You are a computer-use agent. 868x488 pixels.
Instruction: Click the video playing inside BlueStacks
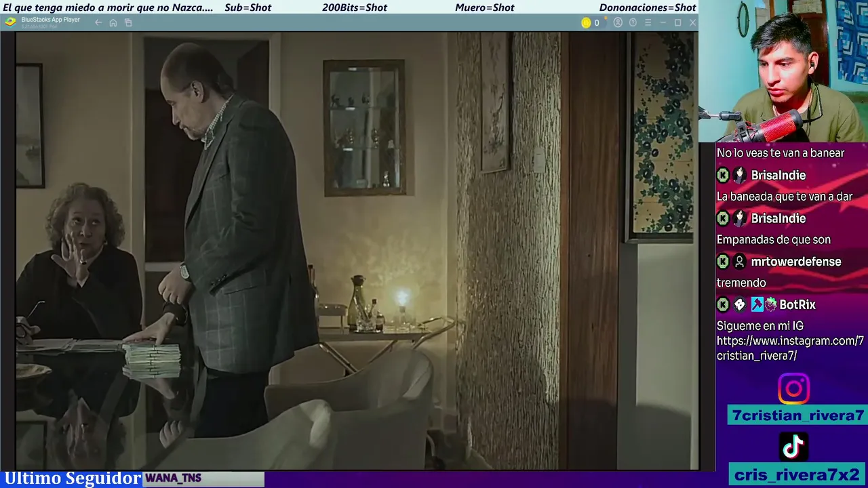click(357, 250)
